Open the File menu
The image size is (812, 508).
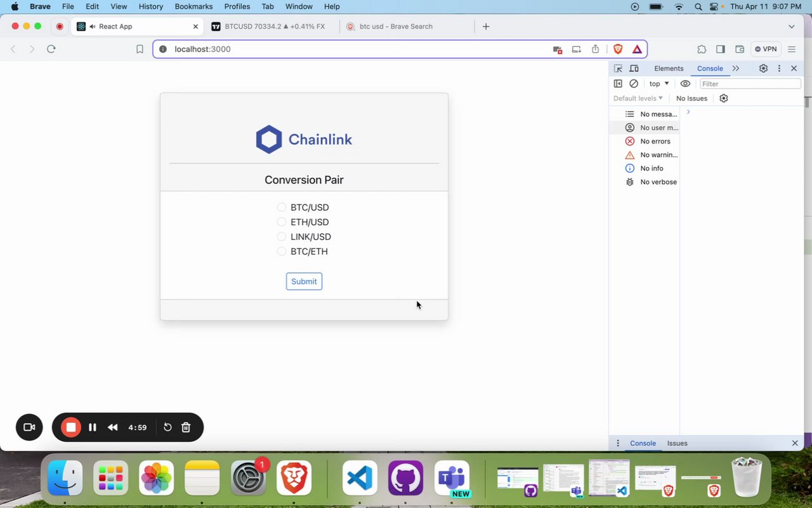pos(68,6)
